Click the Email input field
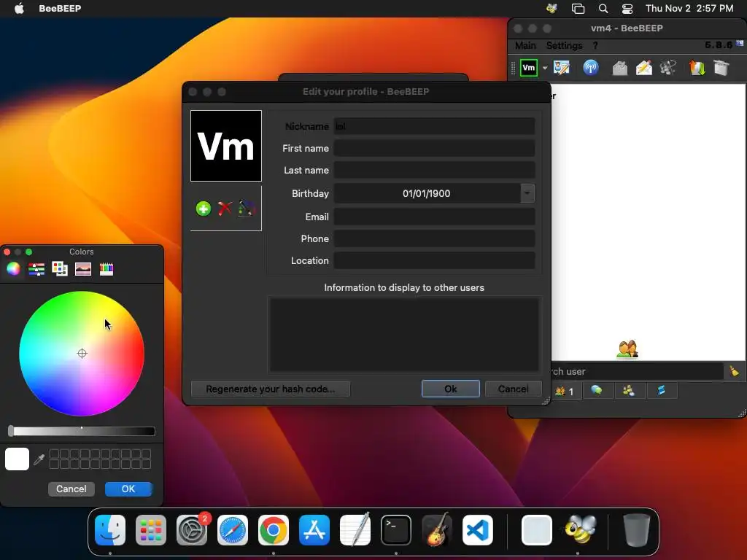Viewport: 747px width, 560px height. pyautogui.click(x=434, y=217)
